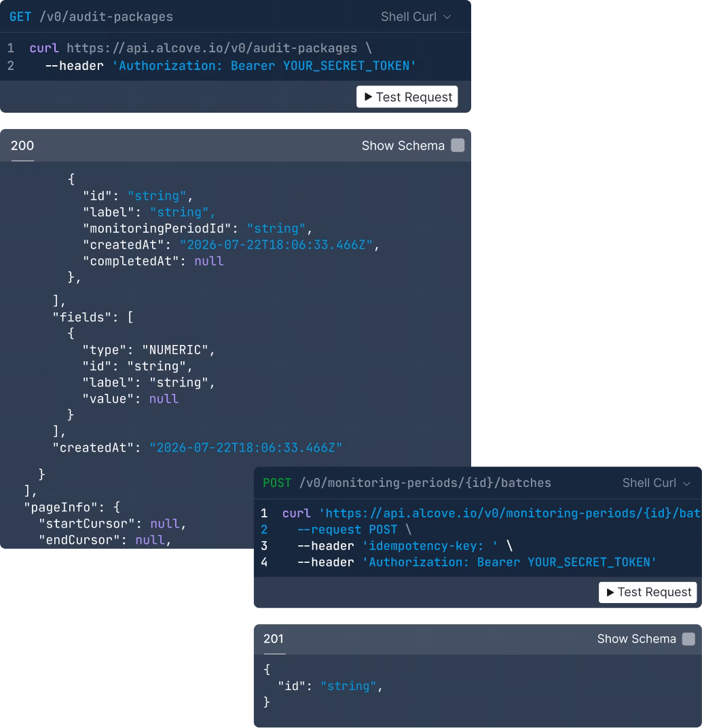Image resolution: width=702 pixels, height=728 pixels.
Task: Click Test Request for POST batches
Action: (x=648, y=592)
